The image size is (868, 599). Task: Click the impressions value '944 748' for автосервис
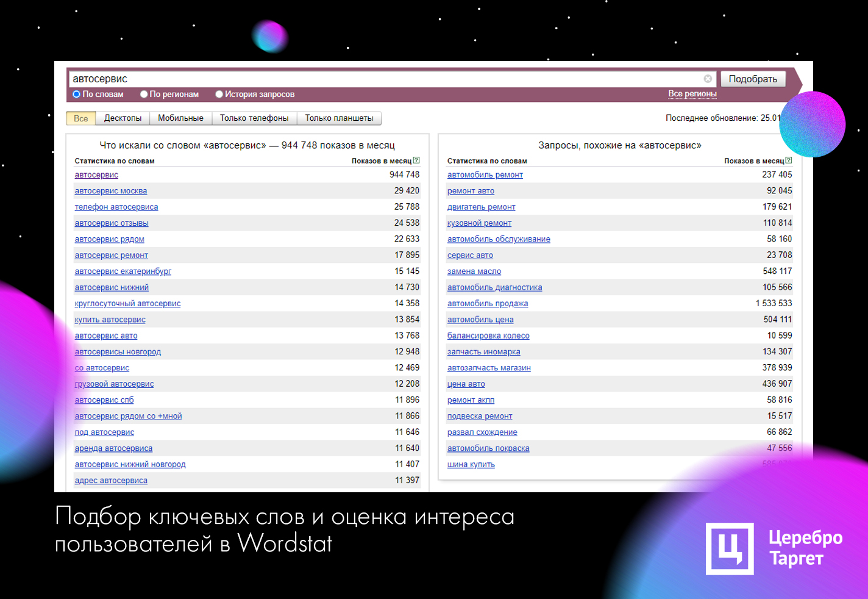click(405, 174)
